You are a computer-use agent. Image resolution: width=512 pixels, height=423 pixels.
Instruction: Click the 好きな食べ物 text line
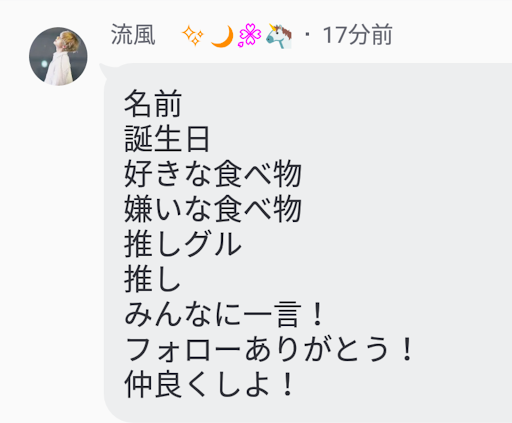point(213,174)
